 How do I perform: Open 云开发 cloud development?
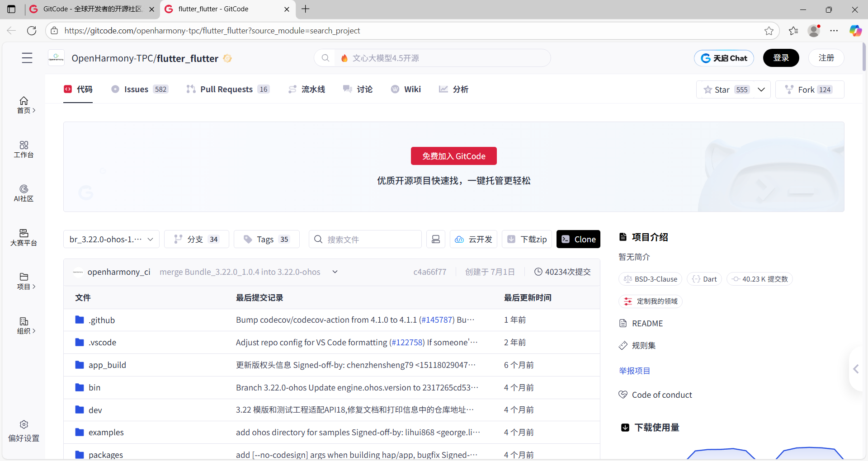473,239
